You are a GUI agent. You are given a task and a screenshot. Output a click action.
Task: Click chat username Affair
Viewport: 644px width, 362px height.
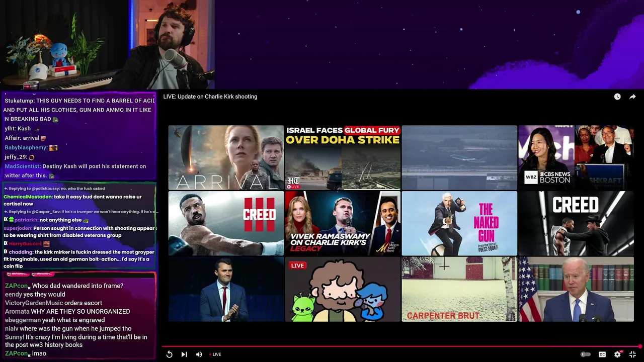pos(13,138)
